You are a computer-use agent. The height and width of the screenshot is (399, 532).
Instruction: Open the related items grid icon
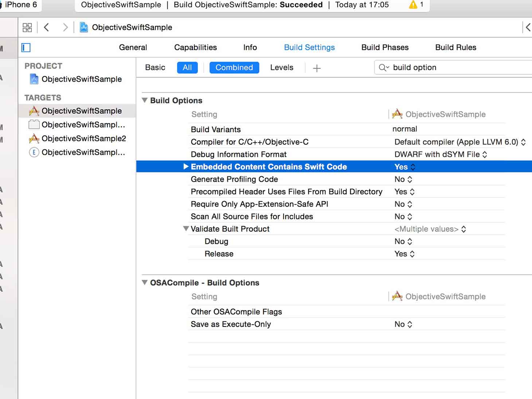[x=27, y=27]
